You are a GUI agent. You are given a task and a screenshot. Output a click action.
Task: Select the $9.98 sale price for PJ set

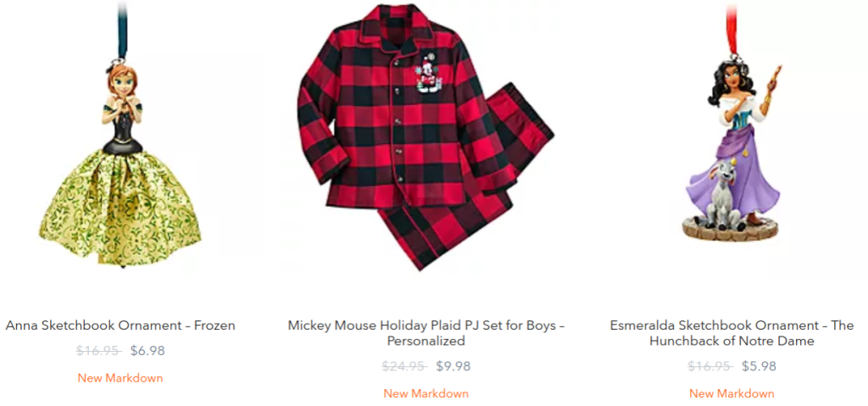(x=453, y=367)
